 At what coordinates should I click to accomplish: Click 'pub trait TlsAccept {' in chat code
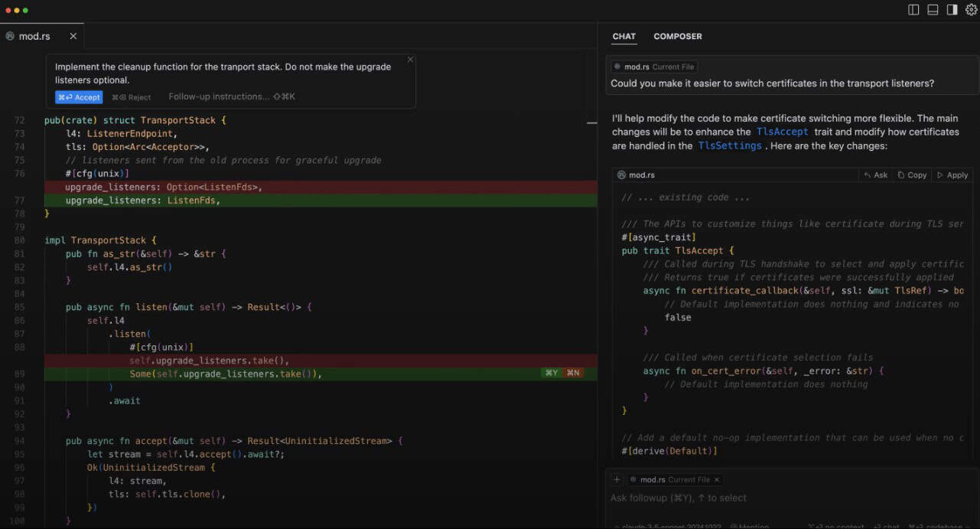(x=678, y=250)
